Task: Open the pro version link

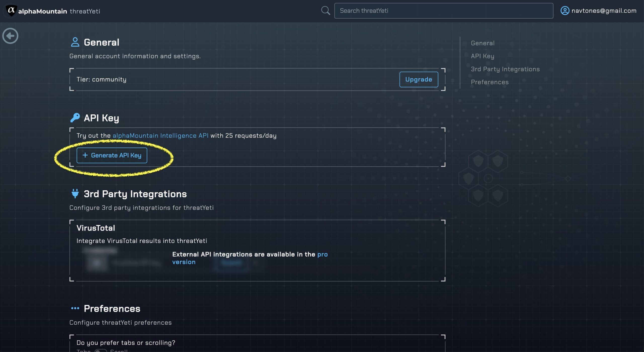Action: pos(322,254)
